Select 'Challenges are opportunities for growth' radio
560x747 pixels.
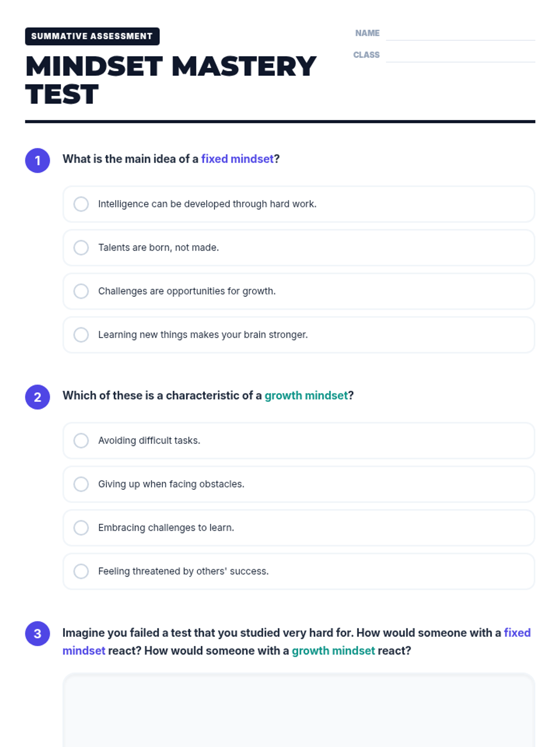click(x=81, y=291)
